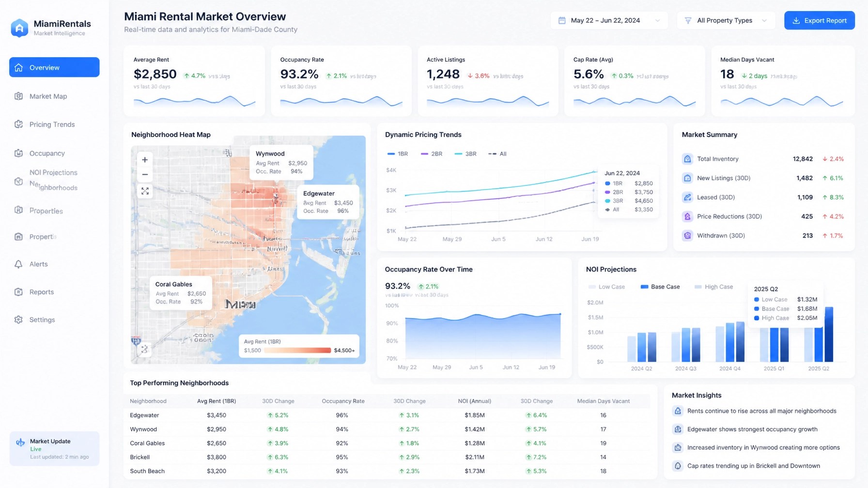Screen dimensions: 868x488
Task: Click the map layer icon at bottom-left of map
Action: 144,349
